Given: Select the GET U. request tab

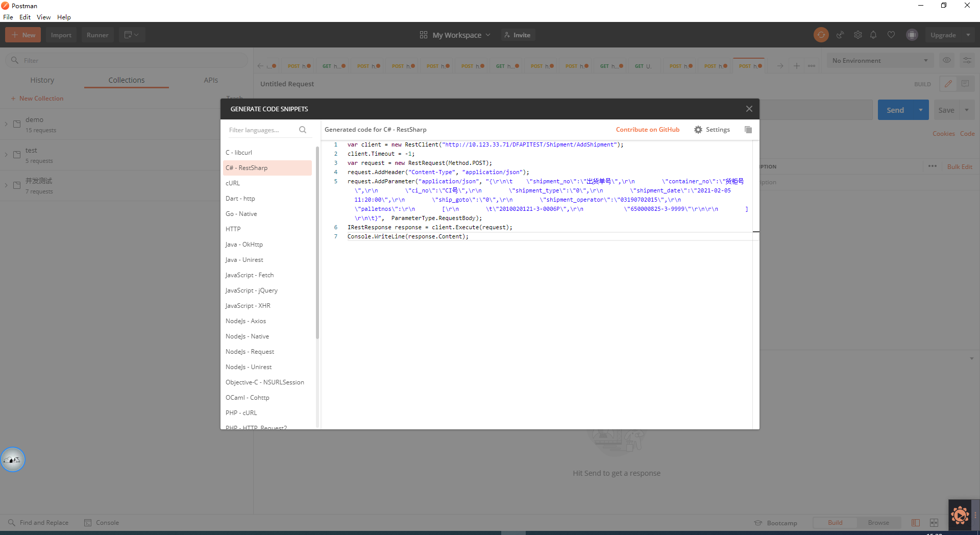Looking at the screenshot, I should coord(644,66).
